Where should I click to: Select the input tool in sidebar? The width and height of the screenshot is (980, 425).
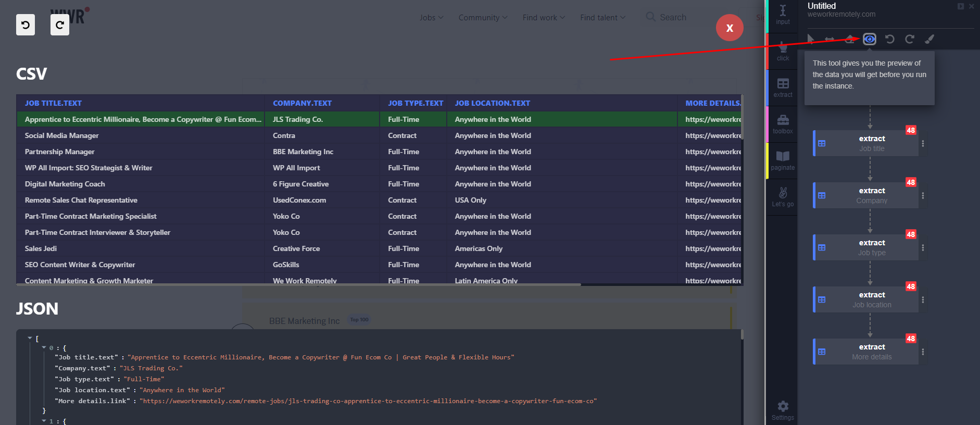click(x=783, y=15)
